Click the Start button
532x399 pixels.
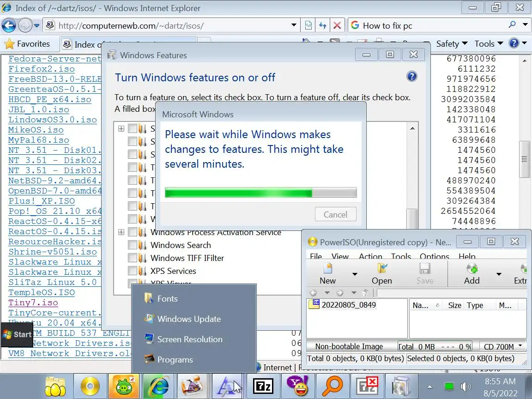(17, 334)
